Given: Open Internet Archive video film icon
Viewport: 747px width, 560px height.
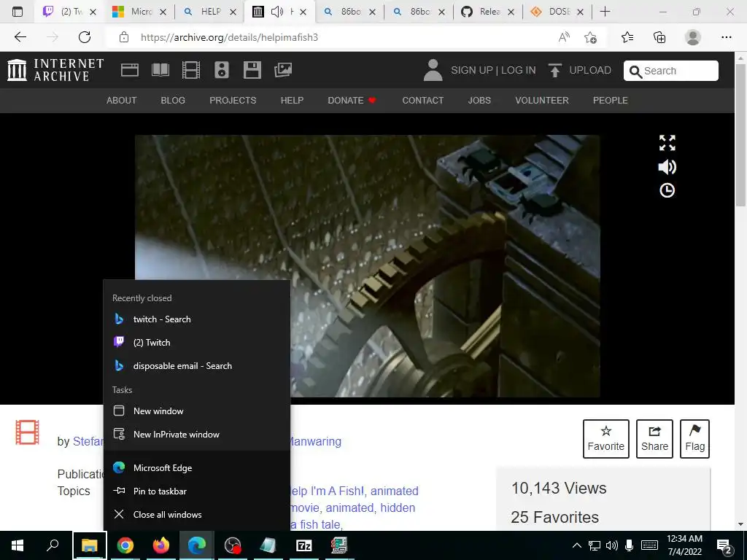Looking at the screenshot, I should click(x=190, y=70).
